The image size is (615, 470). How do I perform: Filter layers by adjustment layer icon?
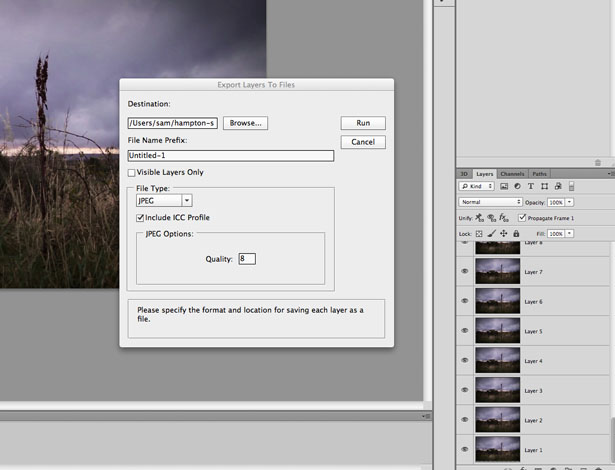[x=517, y=186]
